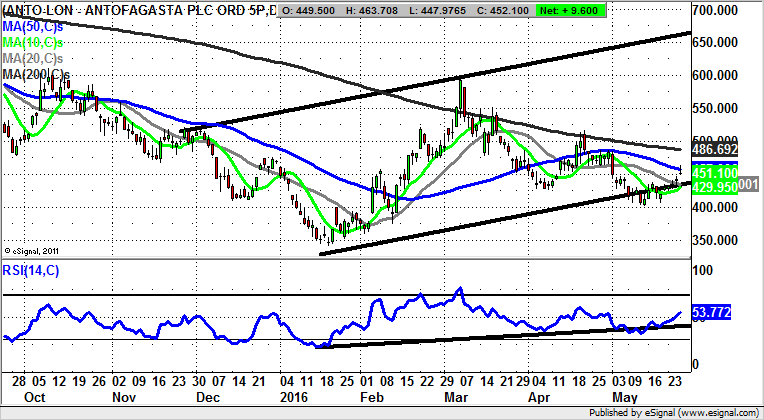Click the ANTO-LON symbol title
The width and height of the screenshot is (764, 420).
pyautogui.click(x=38, y=10)
